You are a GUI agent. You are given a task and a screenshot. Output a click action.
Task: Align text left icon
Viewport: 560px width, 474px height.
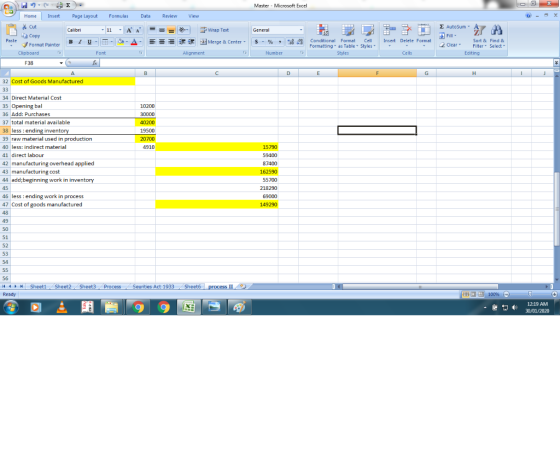(152, 42)
